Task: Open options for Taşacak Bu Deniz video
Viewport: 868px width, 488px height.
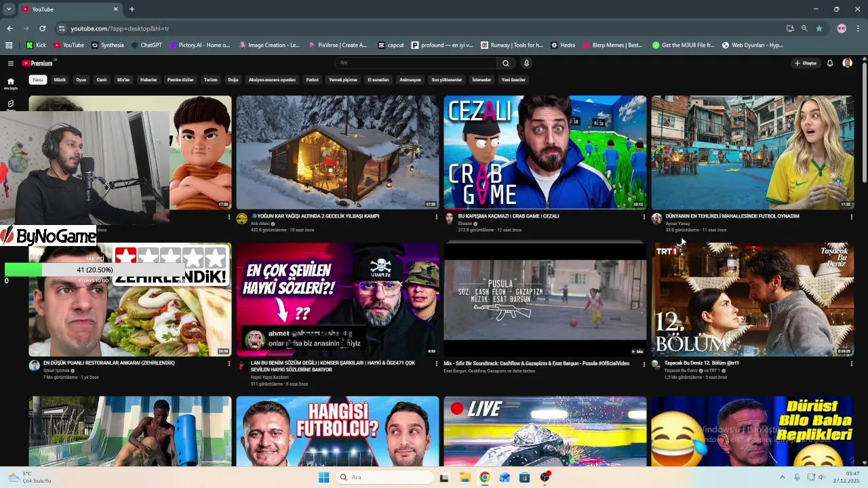Action: coord(851,364)
